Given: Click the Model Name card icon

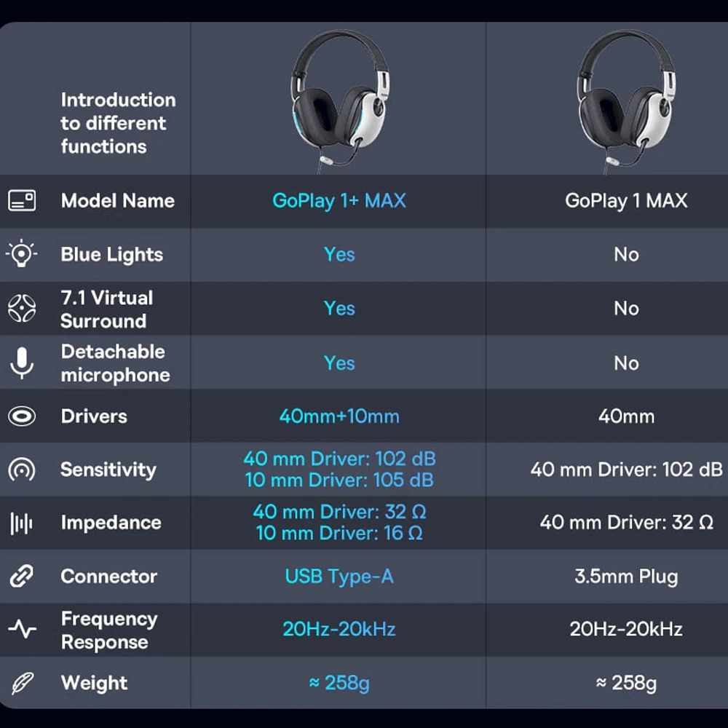Looking at the screenshot, I should pos(22,201).
